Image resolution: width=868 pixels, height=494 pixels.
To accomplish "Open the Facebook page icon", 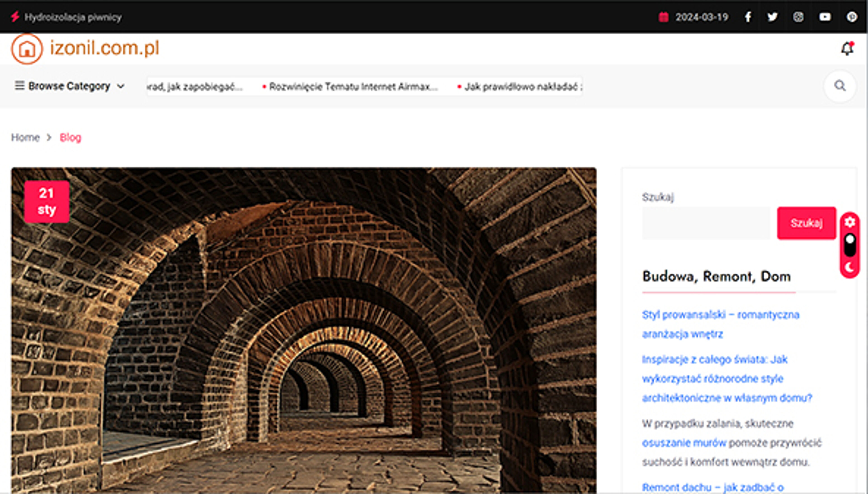I will [x=748, y=17].
